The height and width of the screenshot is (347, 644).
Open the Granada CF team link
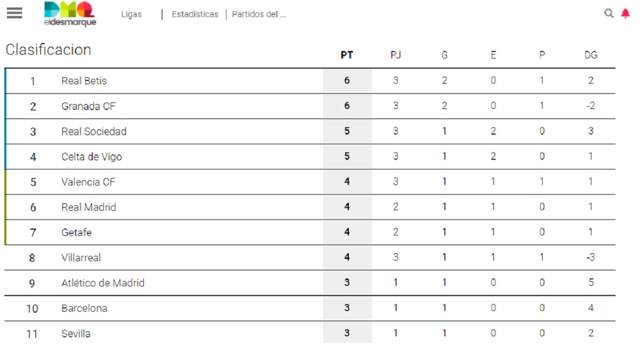pos(89,106)
